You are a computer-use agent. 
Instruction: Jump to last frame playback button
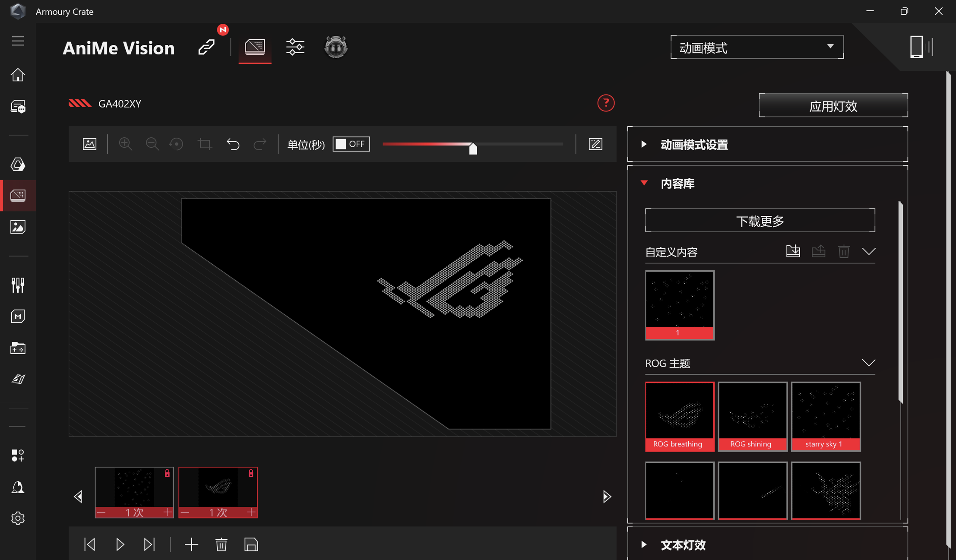(149, 544)
